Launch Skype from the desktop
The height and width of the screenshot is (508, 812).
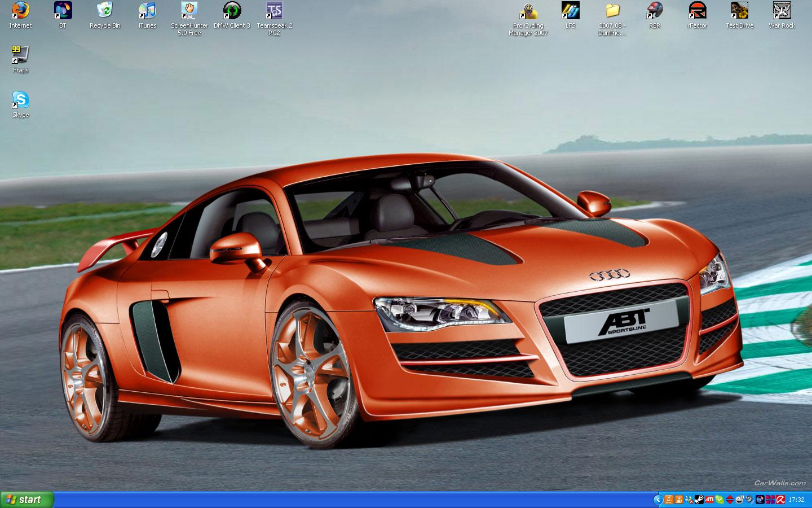tap(20, 104)
